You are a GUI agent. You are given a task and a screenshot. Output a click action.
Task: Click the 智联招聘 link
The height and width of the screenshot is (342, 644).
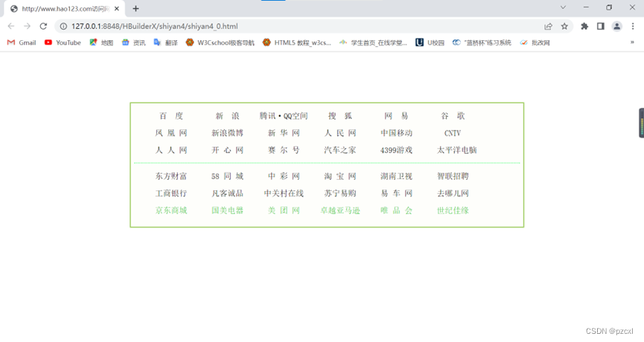click(453, 176)
